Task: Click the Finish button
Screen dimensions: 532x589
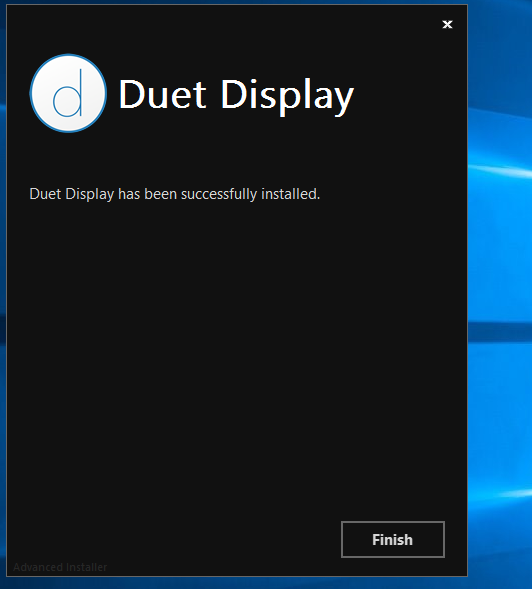Action: 393,539
